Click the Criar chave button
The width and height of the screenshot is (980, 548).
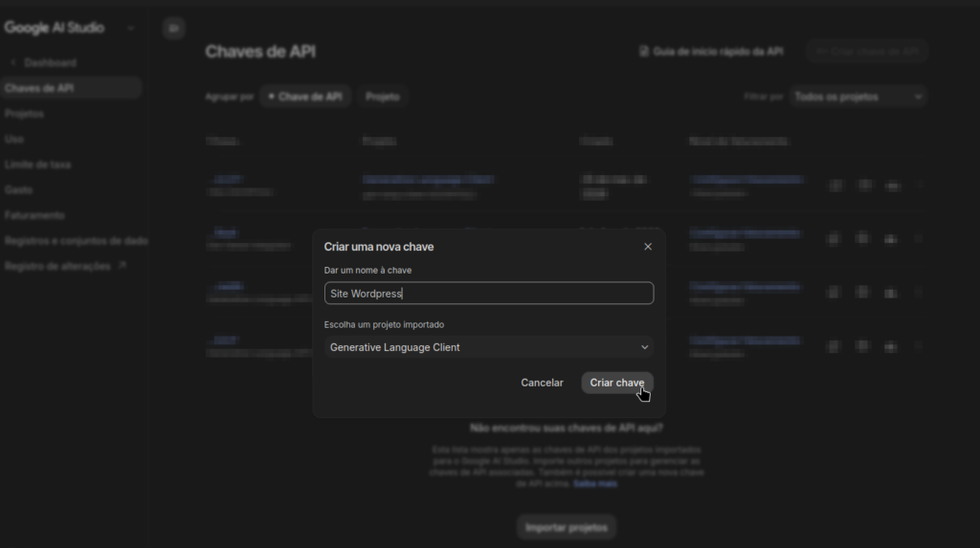(x=617, y=384)
